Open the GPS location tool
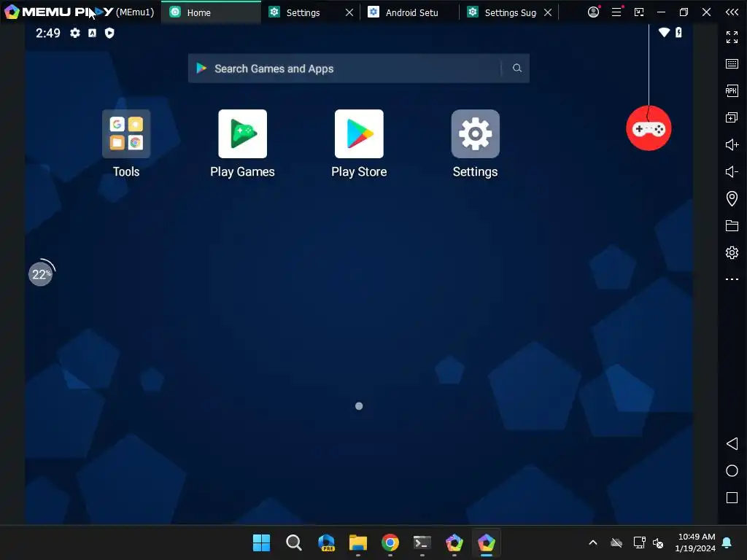Viewport: 747px width, 560px height. [x=732, y=198]
